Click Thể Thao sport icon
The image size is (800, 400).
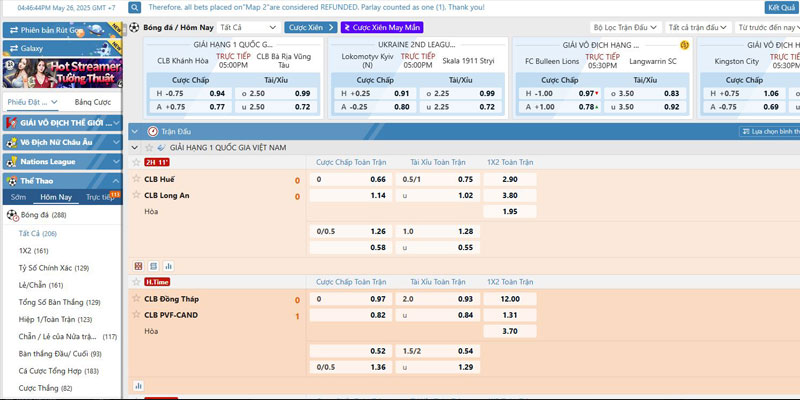(x=11, y=181)
